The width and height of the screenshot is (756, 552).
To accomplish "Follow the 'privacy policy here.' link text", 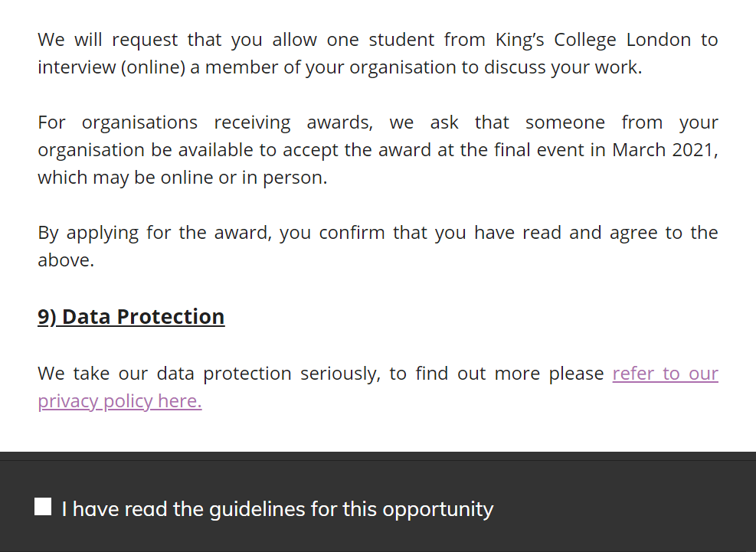I will point(119,401).
